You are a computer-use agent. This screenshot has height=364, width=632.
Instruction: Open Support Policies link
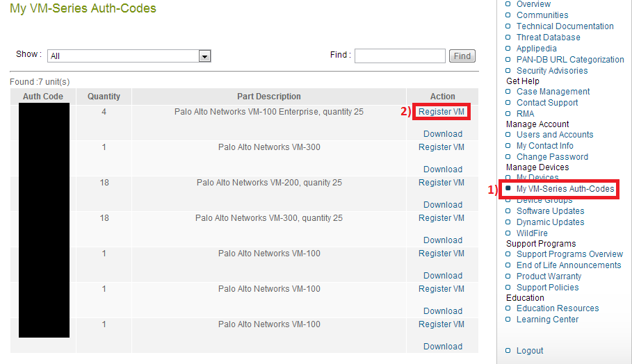coord(547,287)
